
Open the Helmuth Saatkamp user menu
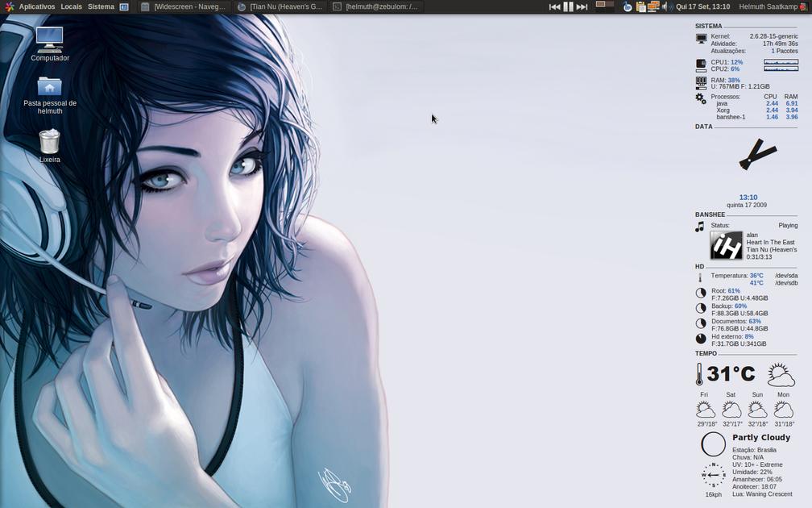(x=768, y=6)
